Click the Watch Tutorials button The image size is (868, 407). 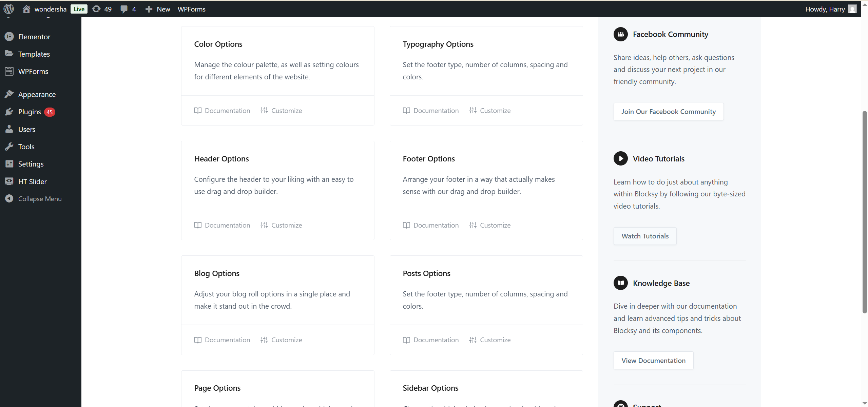coord(645,236)
